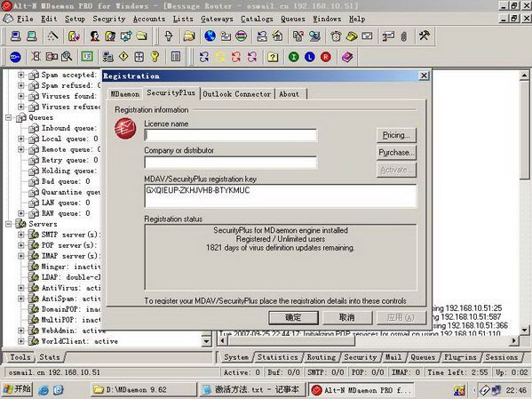Viewport: 532px width, 399px height.
Task: Open the Gateways menu
Action: 217,19
